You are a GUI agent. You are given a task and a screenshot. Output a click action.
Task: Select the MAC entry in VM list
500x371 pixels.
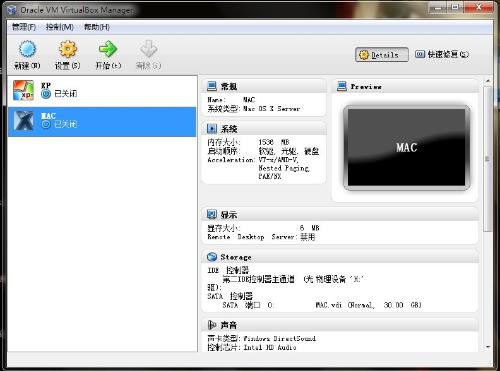click(102, 121)
